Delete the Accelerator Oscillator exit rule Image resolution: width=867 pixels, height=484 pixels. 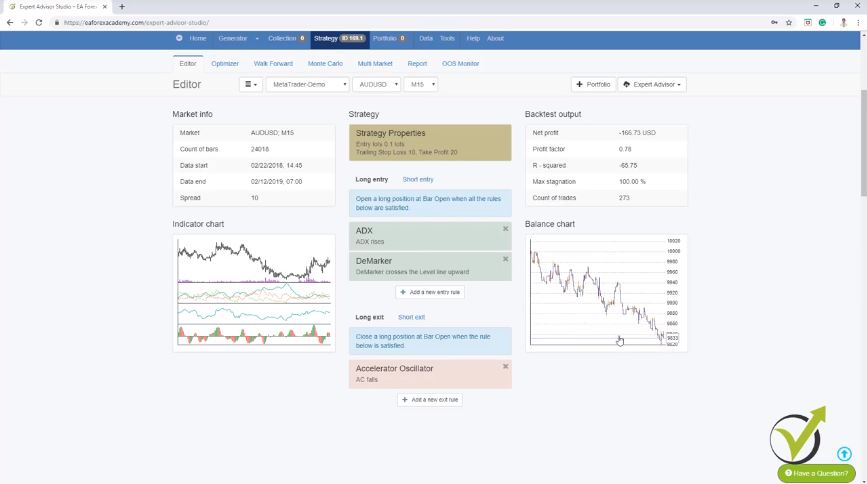(505, 367)
